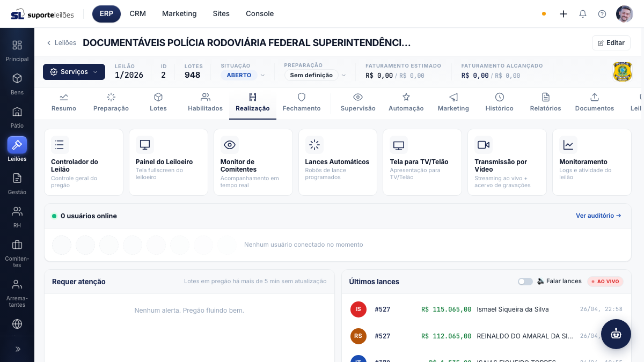Screen dimensions: 644x362
Task: Go back to Leilões breadcrumb
Action: pyautogui.click(x=61, y=43)
